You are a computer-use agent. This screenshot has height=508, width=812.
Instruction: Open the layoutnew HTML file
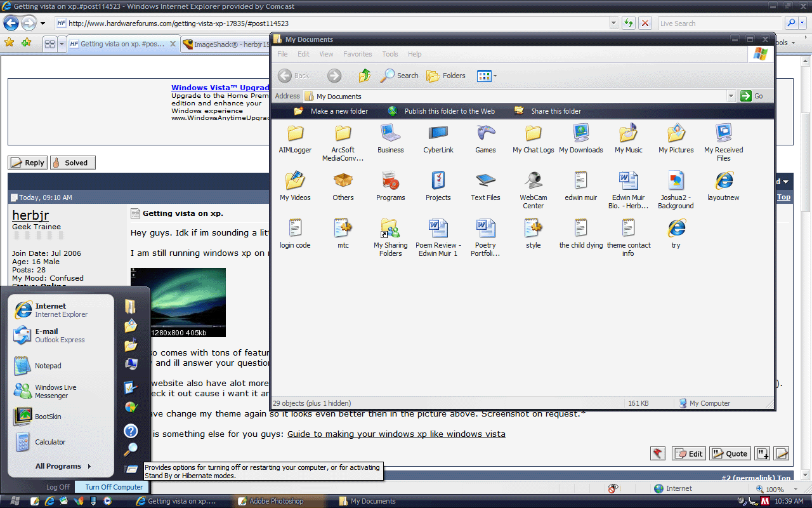[723, 186]
